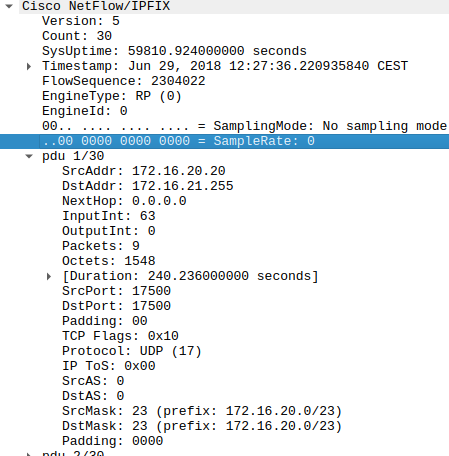The height and width of the screenshot is (456, 449).
Task: Select the EngineId: 0 row
Action: pos(85,111)
